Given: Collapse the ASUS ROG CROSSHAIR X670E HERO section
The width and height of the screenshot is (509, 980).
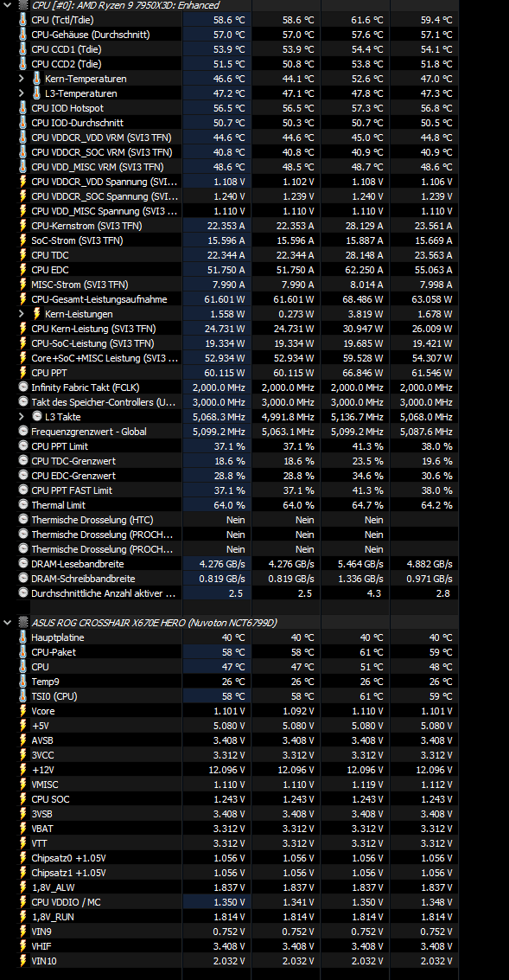Looking at the screenshot, I should click(x=8, y=623).
